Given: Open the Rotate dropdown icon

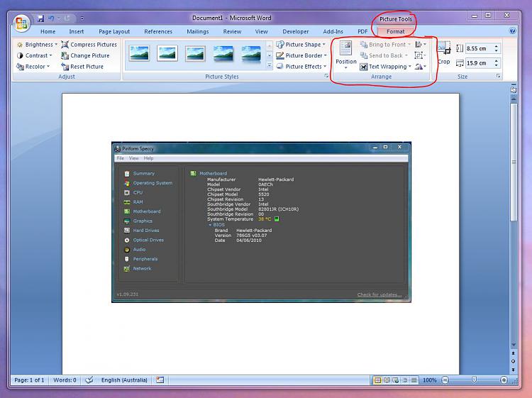Looking at the screenshot, I should pyautogui.click(x=421, y=67).
